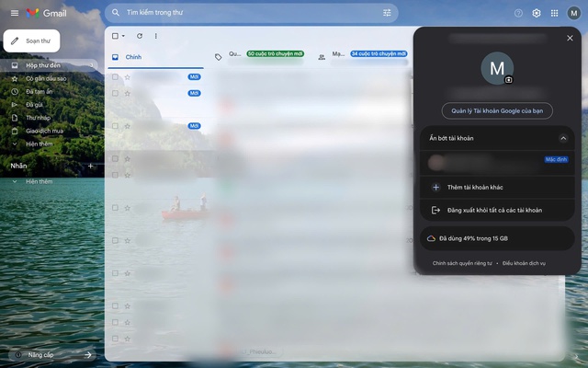Click the Gmail logo
Screen dimensions: 588x368
tap(47, 13)
